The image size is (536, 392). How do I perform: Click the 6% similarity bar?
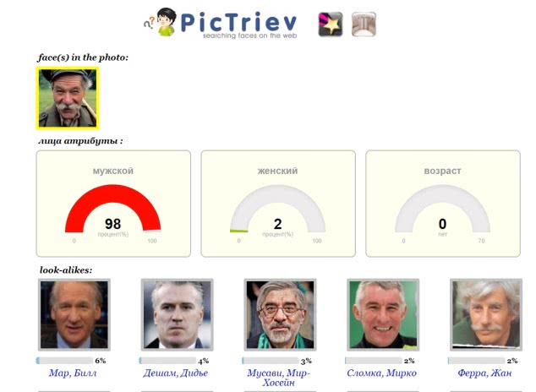coord(64,361)
